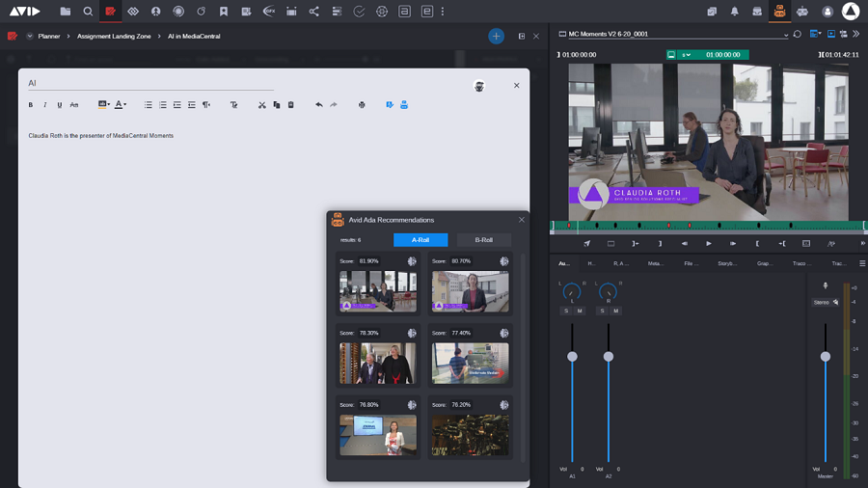Click the numbered list icon
The image size is (868, 488).
click(x=163, y=104)
